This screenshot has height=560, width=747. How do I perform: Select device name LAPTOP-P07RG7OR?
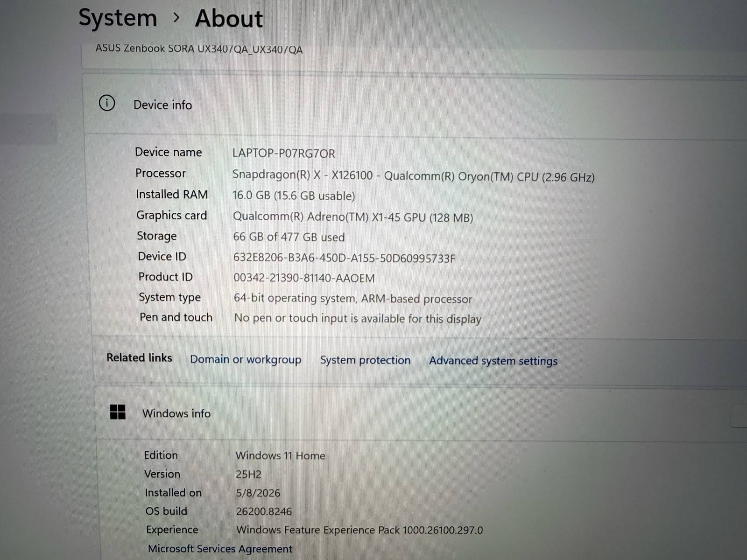[x=284, y=153]
